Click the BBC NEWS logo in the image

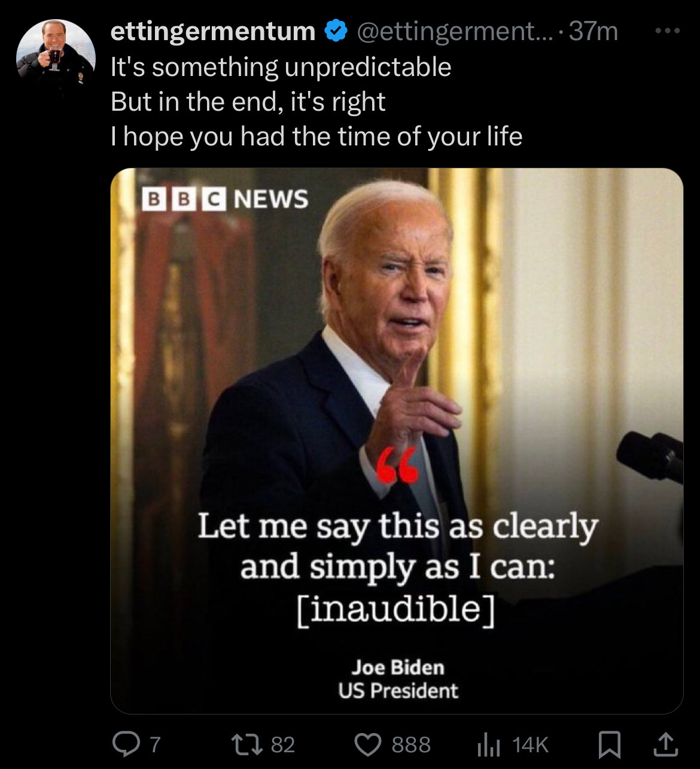click(x=225, y=199)
